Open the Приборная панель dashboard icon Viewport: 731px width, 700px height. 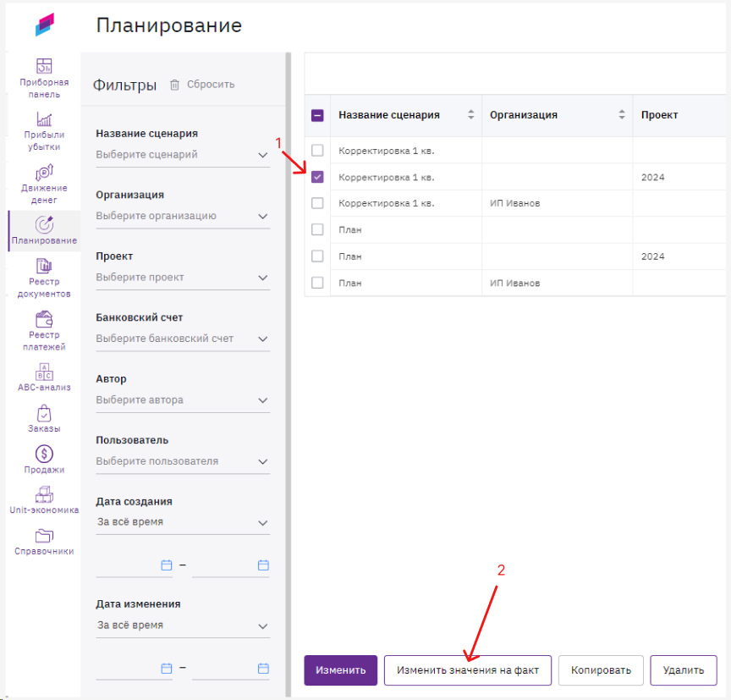pyautogui.click(x=44, y=66)
